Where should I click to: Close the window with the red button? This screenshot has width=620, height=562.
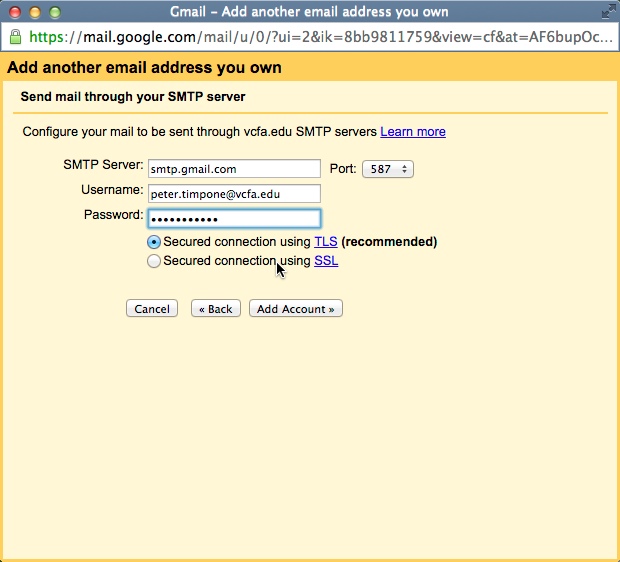coord(15,12)
